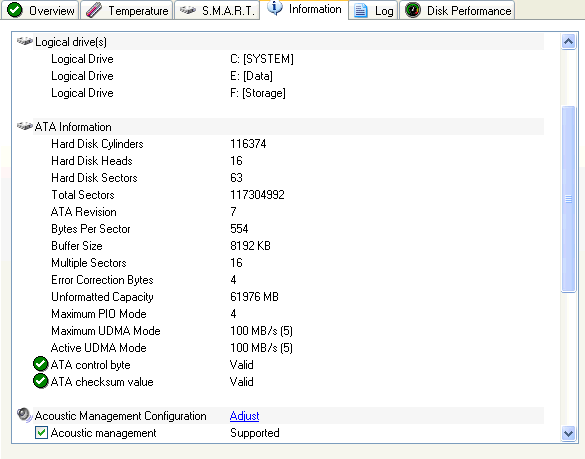Image resolution: width=585 pixels, height=459 pixels.
Task: Click the scroll down arrow button
Action: (568, 433)
